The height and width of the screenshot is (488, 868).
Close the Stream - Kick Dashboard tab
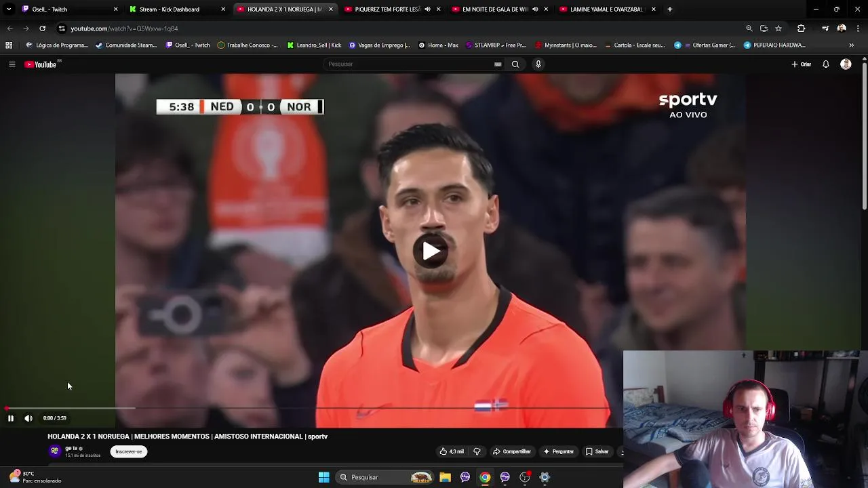223,9
